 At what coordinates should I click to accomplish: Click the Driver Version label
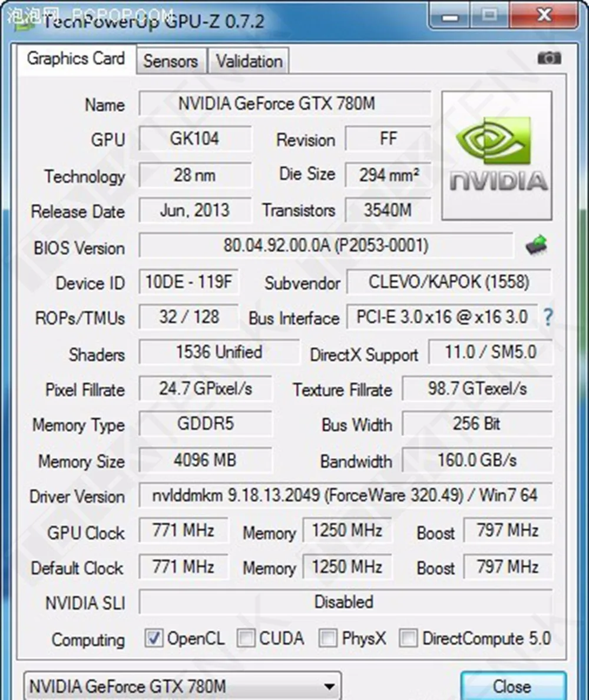pyautogui.click(x=77, y=497)
